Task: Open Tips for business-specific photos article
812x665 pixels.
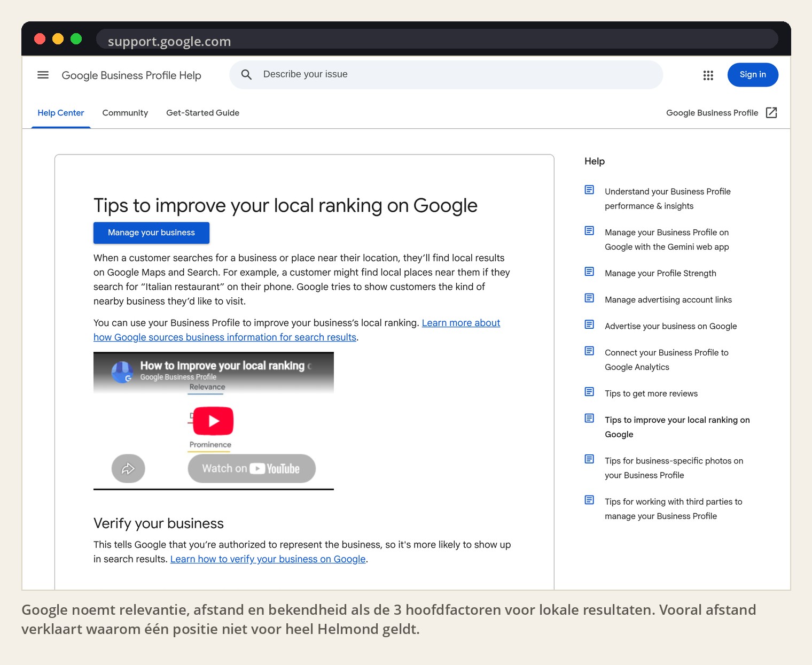Action: (x=674, y=468)
